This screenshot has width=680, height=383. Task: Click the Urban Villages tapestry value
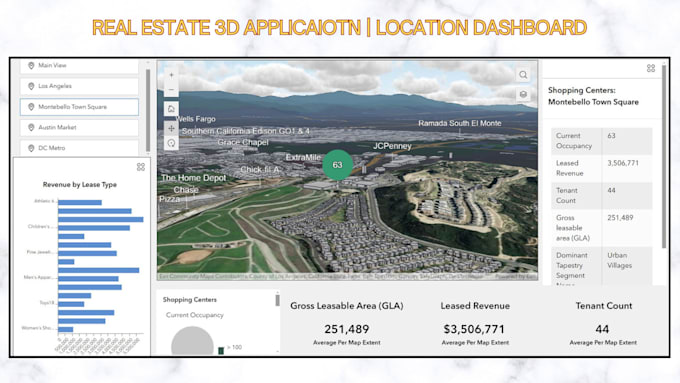pos(619,260)
